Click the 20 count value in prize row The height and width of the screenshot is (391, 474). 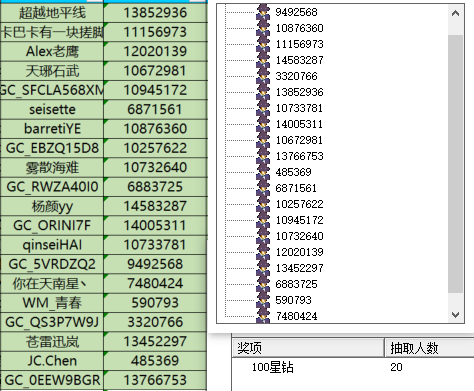(396, 367)
